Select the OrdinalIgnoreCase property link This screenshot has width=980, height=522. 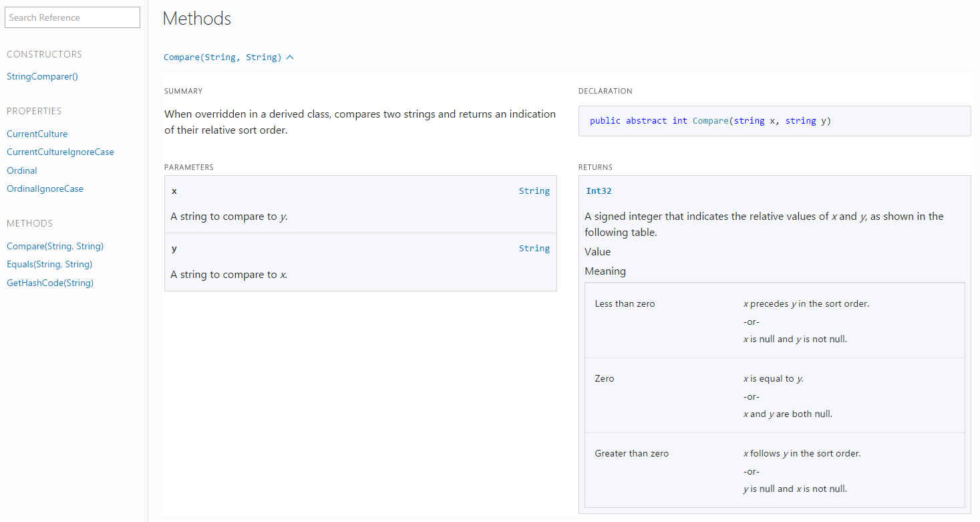pos(45,188)
